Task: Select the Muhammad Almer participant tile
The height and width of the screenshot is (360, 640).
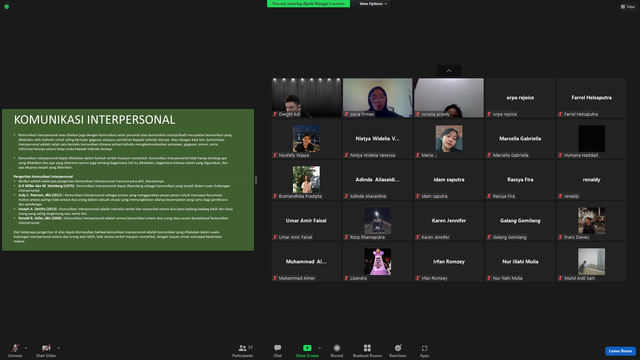Action: click(306, 262)
